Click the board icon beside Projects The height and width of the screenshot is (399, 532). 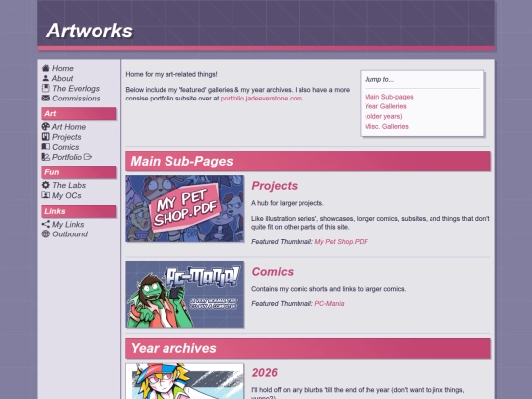45,137
